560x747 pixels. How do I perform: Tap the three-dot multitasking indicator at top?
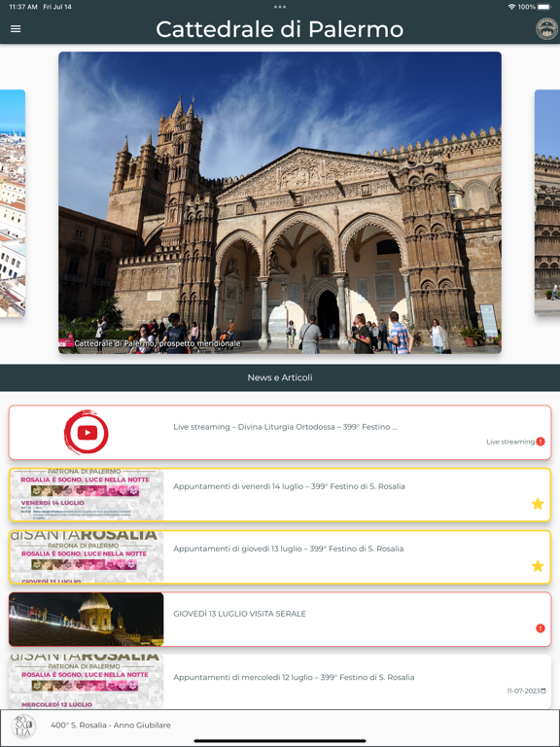(x=280, y=7)
